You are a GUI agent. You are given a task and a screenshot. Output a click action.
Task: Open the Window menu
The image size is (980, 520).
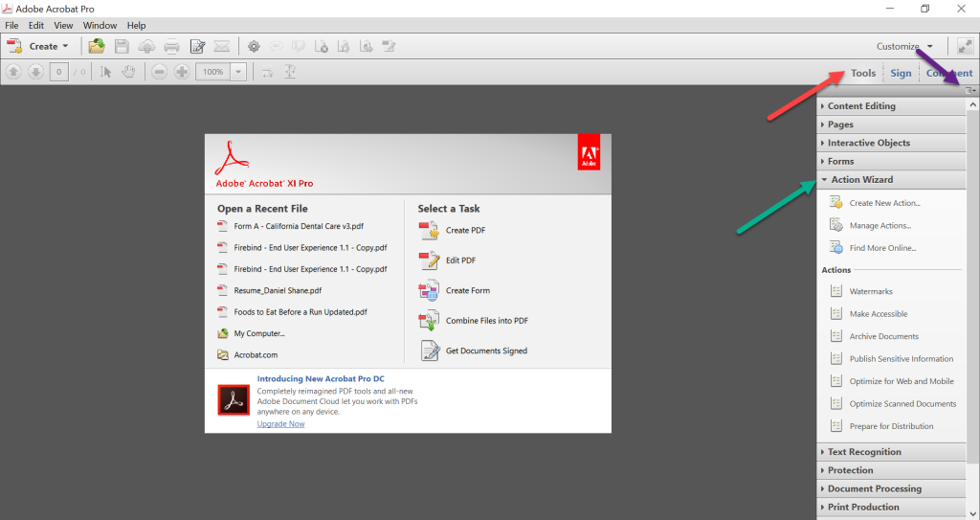point(100,26)
